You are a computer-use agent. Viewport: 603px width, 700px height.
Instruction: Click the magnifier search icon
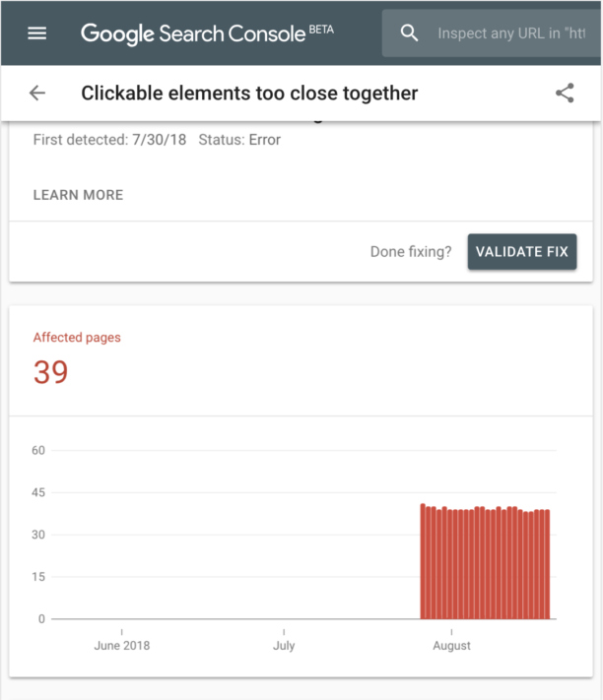coord(410,32)
